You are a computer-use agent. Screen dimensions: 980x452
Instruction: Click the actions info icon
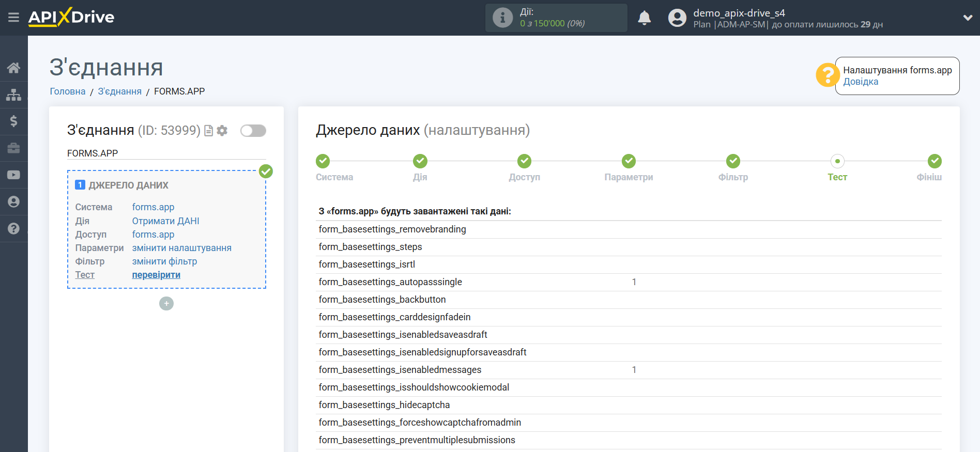(x=502, y=18)
